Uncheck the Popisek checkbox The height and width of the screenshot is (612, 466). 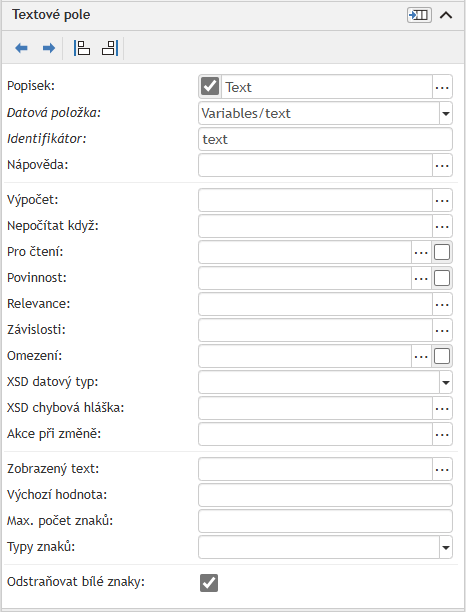pyautogui.click(x=210, y=86)
